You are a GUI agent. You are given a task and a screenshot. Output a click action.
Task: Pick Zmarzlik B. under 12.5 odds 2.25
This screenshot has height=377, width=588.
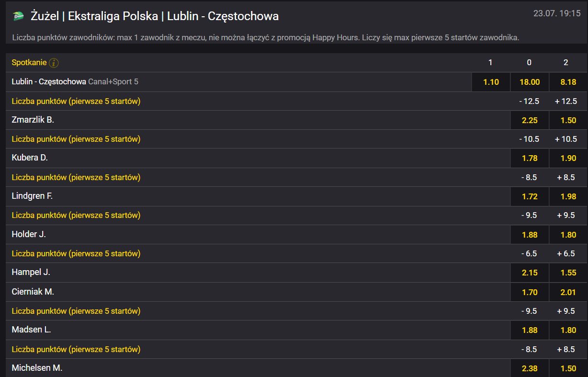point(530,120)
